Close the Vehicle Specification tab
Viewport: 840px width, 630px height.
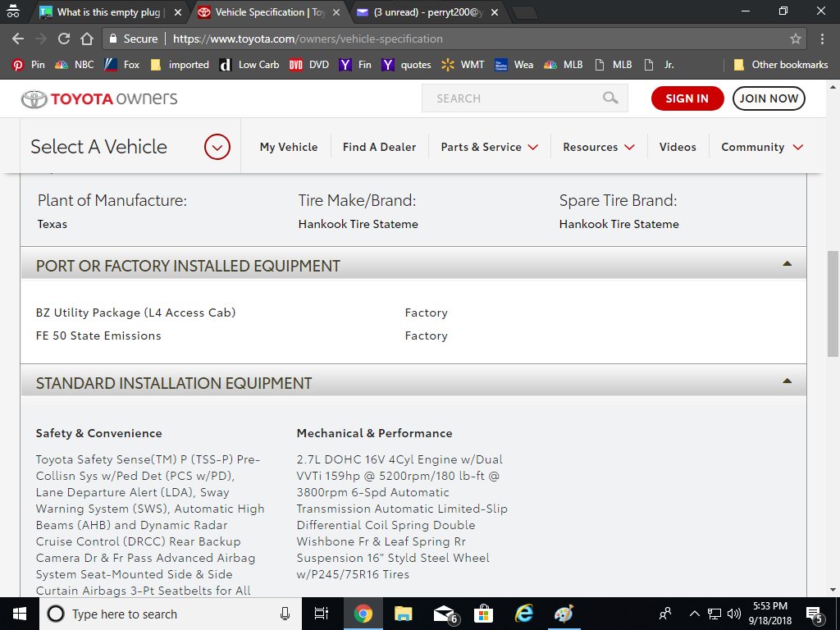click(336, 12)
